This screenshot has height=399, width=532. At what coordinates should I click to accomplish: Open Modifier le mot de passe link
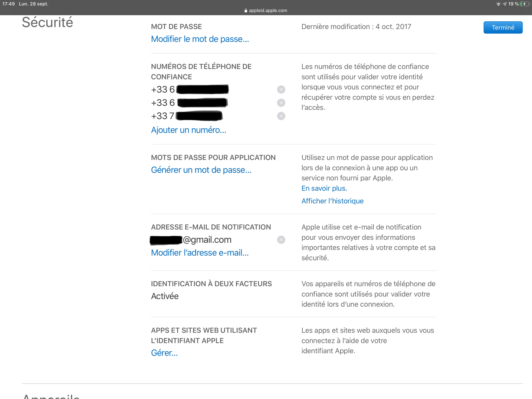tap(200, 39)
